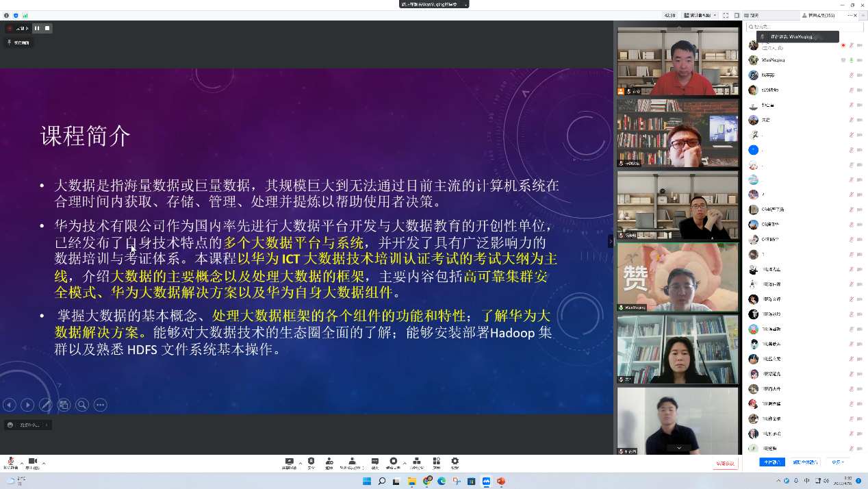Click the red end meeting button
This screenshot has height=489, width=868.
pyautogui.click(x=725, y=464)
